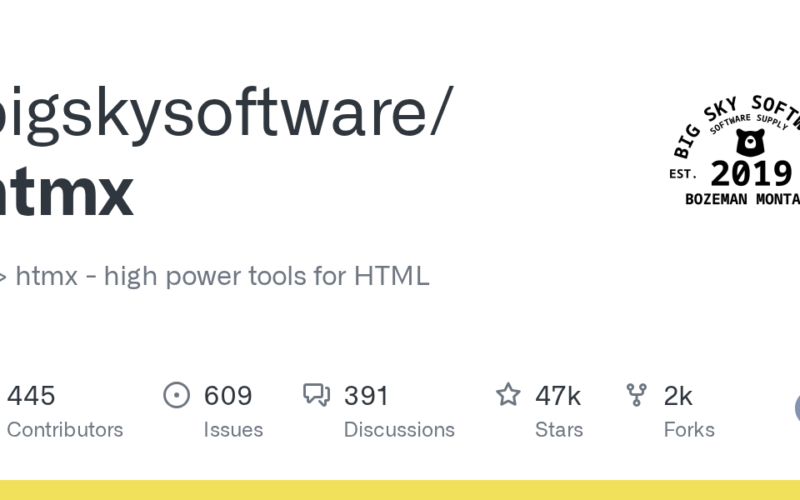Click the Forks branch icon
Viewport: 800px width, 500px height.
tap(636, 396)
